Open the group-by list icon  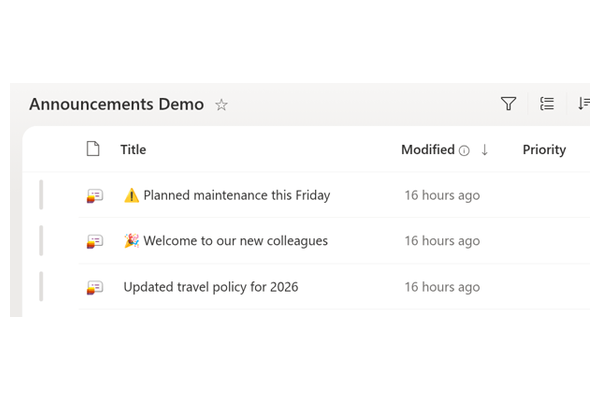tap(547, 103)
